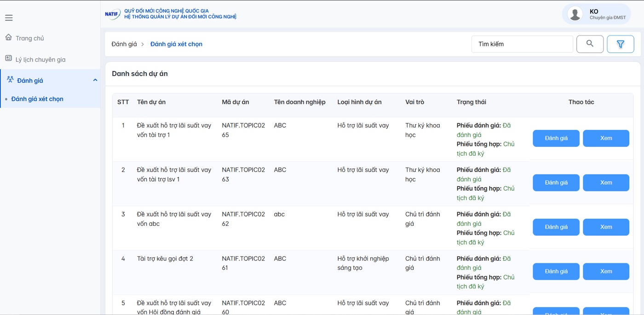
Task: Click Xem button for TOPIC0261 row
Action: coord(606,271)
